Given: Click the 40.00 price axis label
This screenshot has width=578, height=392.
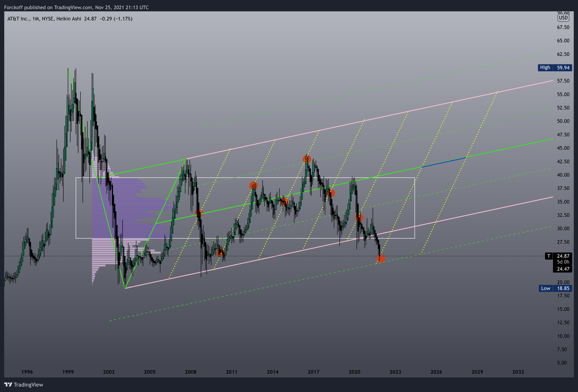Looking at the screenshot, I should coord(563,175).
